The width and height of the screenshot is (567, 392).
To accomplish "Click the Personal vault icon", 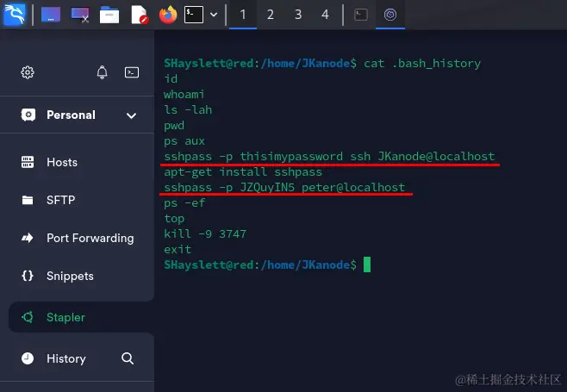I will click(x=28, y=115).
